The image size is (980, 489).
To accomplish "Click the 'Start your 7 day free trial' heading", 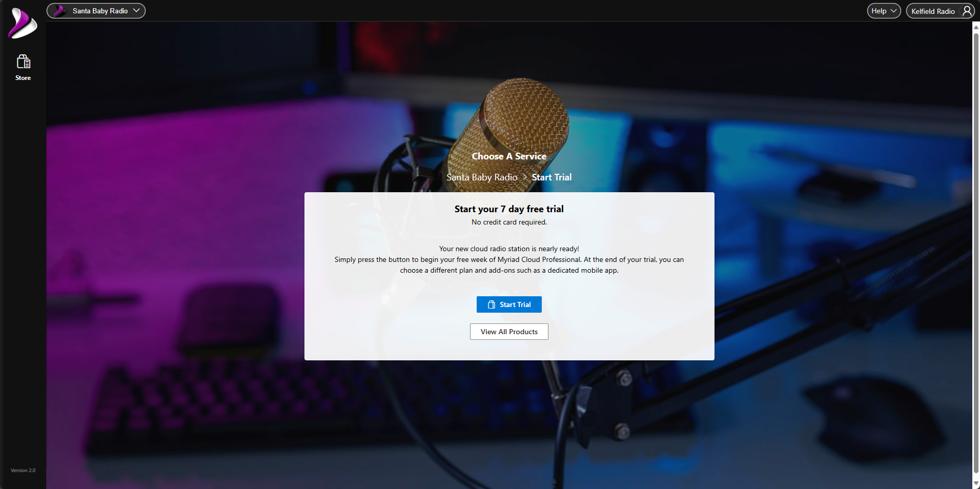I will [x=509, y=209].
